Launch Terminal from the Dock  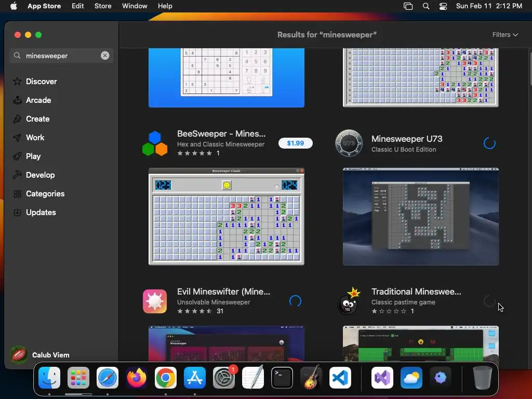pos(282,378)
